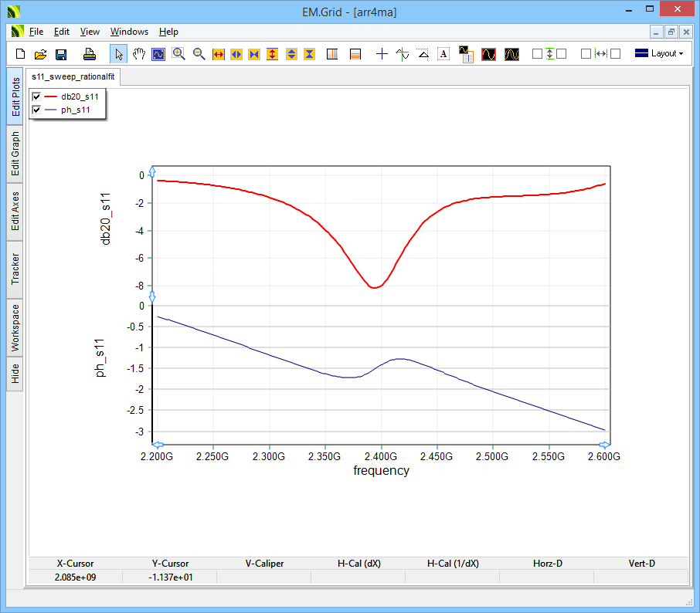The image size is (700, 613).
Task: Click the zoom in magnifier icon
Action: coord(179,54)
